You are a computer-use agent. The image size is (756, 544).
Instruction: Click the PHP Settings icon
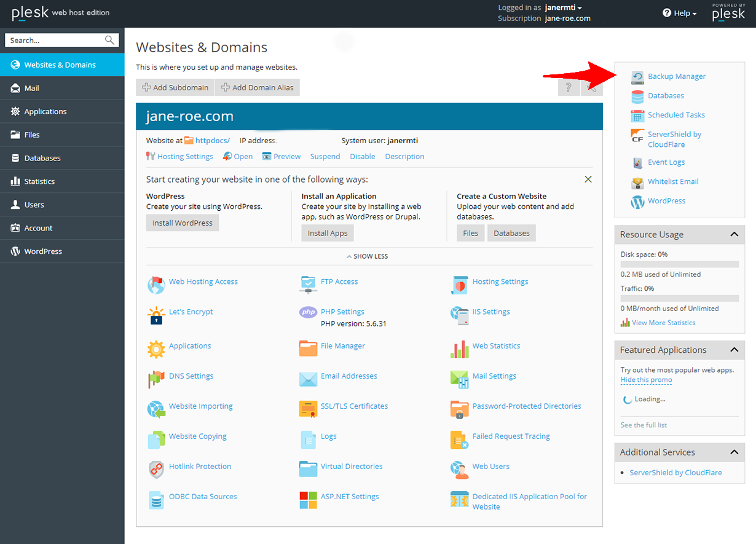click(x=308, y=312)
